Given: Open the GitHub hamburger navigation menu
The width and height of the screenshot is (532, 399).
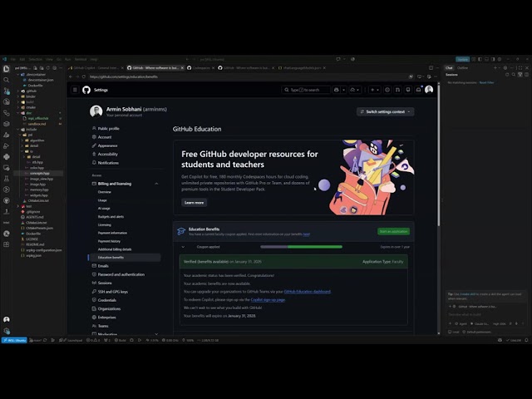Looking at the screenshot, I should pyautogui.click(x=75, y=90).
